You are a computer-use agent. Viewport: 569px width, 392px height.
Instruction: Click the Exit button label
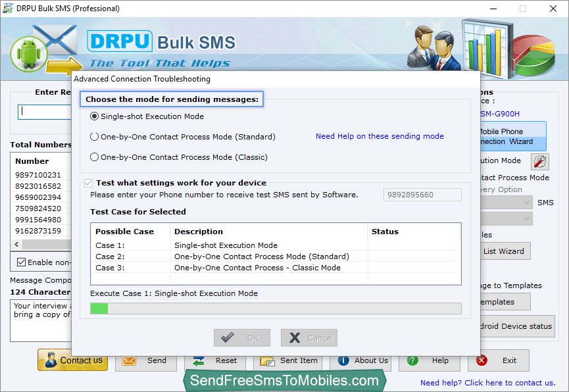509,360
